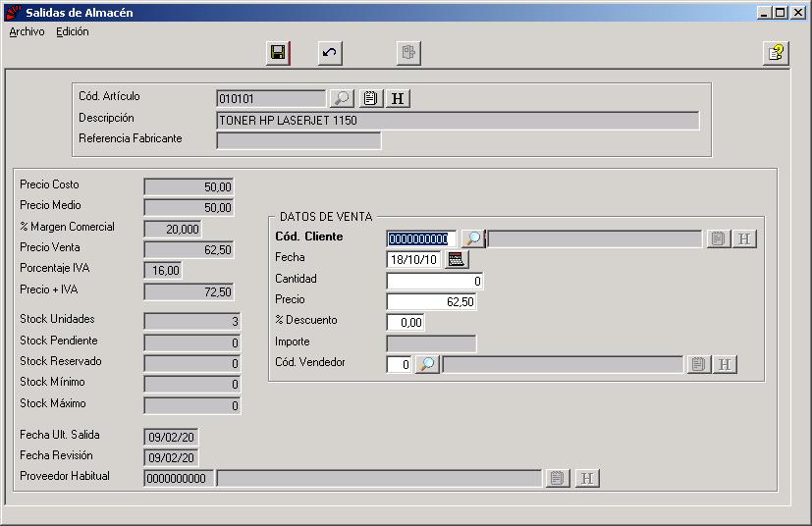Screen dimensions: 812x526
Task: Click the Cód. Cliente input field
Action: (421, 238)
